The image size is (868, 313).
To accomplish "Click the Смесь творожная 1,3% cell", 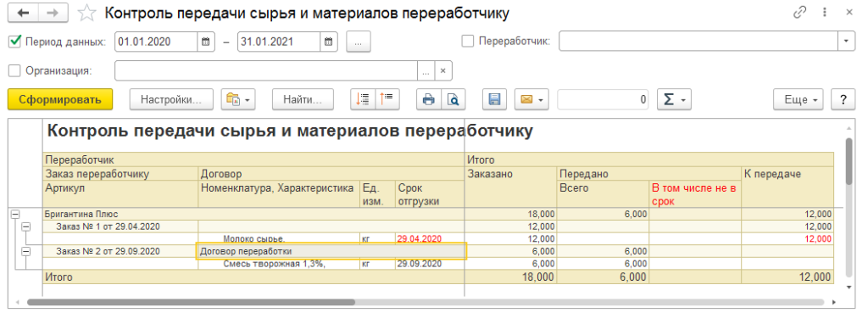I will coord(279,264).
